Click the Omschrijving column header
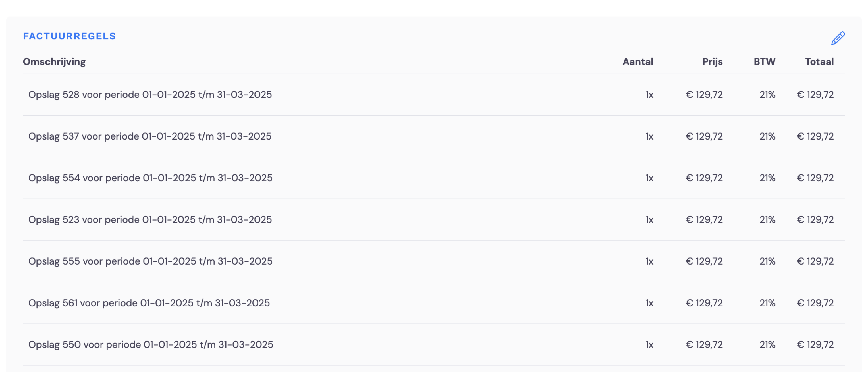 coord(54,62)
